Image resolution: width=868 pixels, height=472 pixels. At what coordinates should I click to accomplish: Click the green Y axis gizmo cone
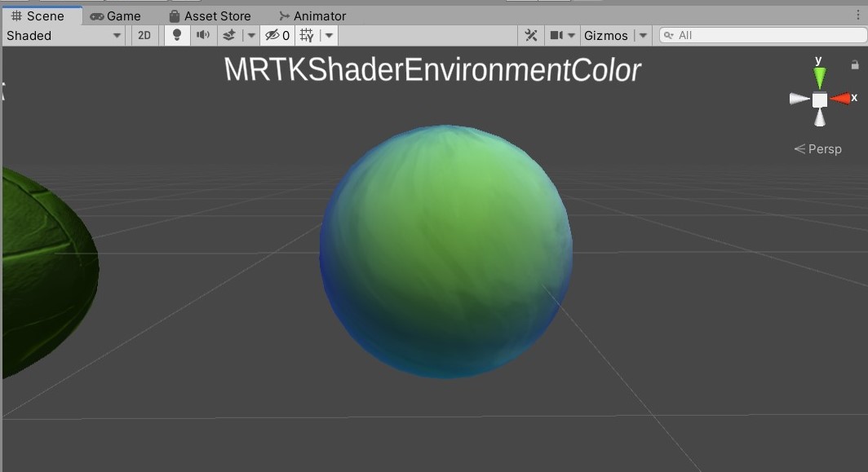819,77
